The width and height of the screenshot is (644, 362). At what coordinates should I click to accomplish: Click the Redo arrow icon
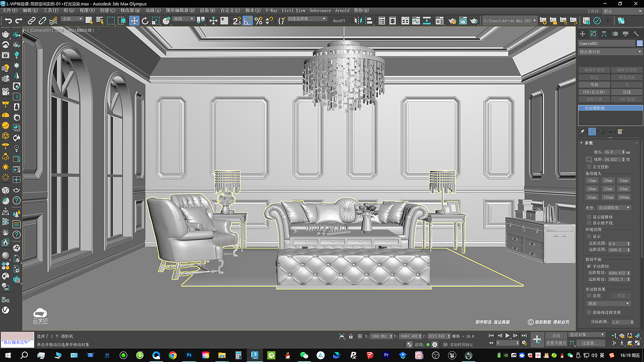tap(19, 21)
